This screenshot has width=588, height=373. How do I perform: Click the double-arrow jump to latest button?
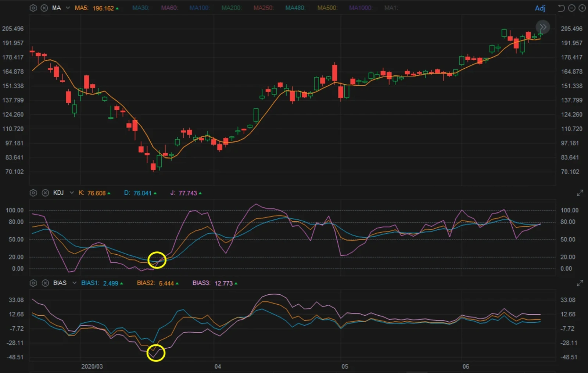coord(543,27)
